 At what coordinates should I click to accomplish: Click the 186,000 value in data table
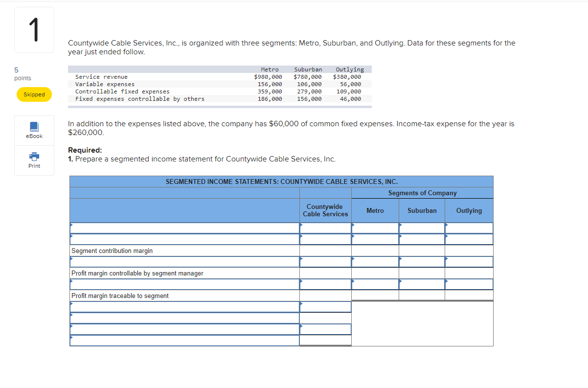click(270, 99)
